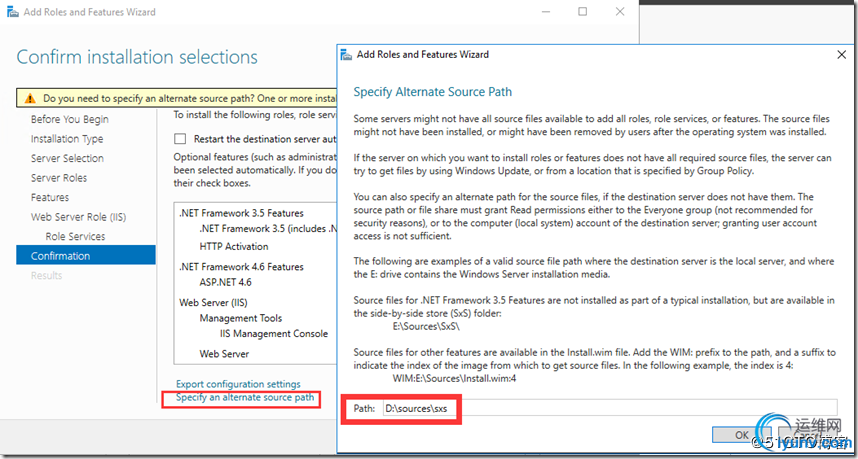Close the main Add Roles wizard window

pyautogui.click(x=619, y=11)
